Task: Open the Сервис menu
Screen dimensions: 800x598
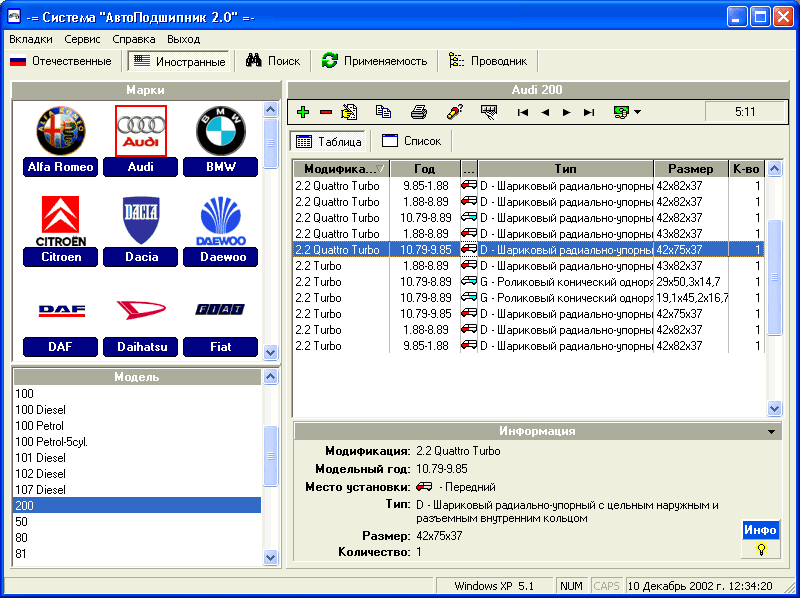Action: click(82, 39)
